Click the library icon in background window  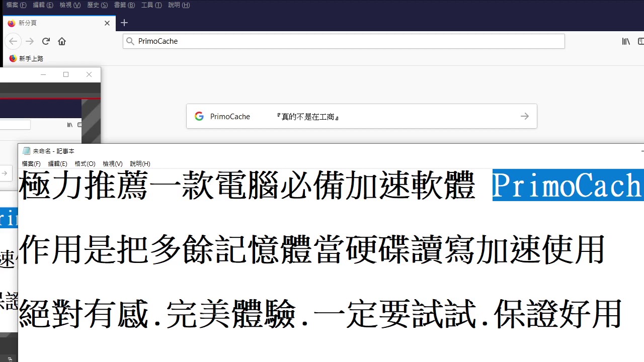(x=70, y=125)
